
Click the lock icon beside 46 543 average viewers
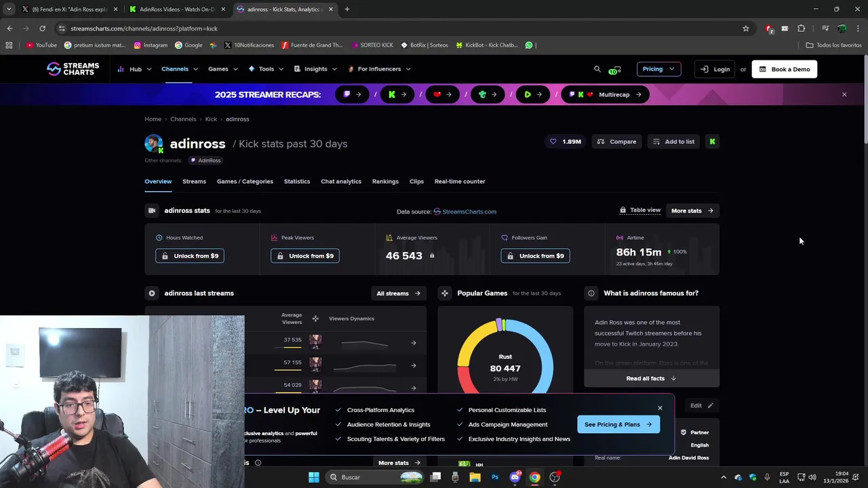click(x=432, y=256)
